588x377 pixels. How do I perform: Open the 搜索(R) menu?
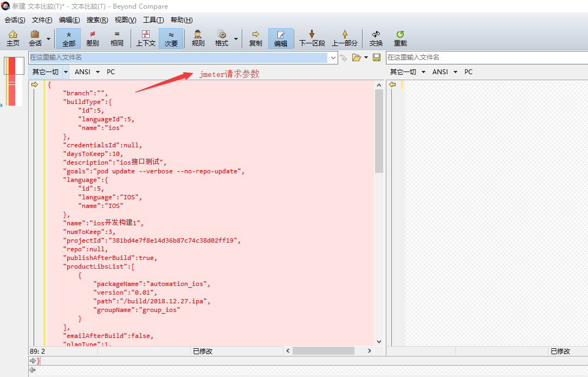97,20
